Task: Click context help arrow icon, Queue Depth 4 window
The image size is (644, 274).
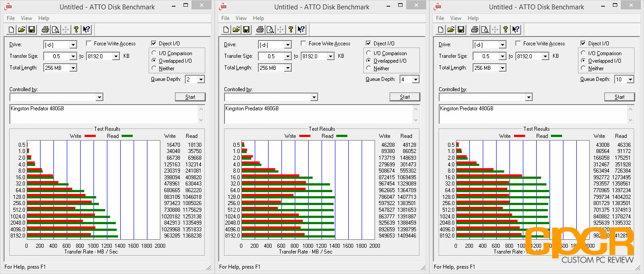Action: (x=301, y=29)
